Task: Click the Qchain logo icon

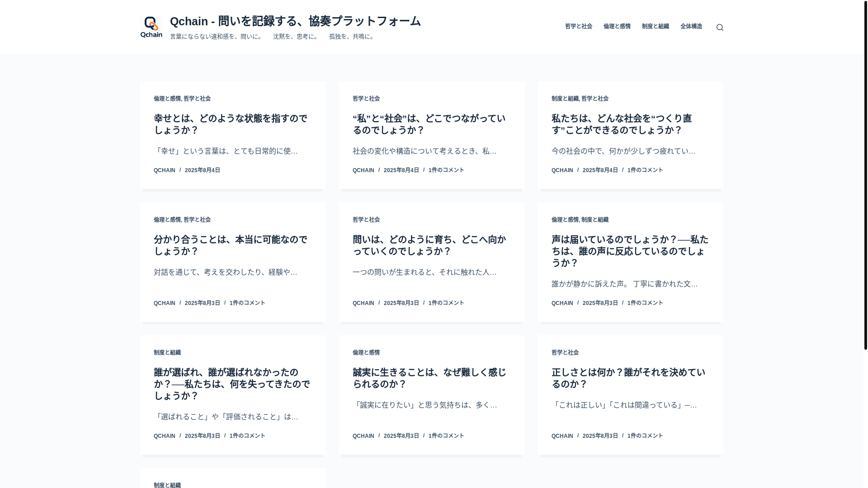Action: click(x=151, y=27)
